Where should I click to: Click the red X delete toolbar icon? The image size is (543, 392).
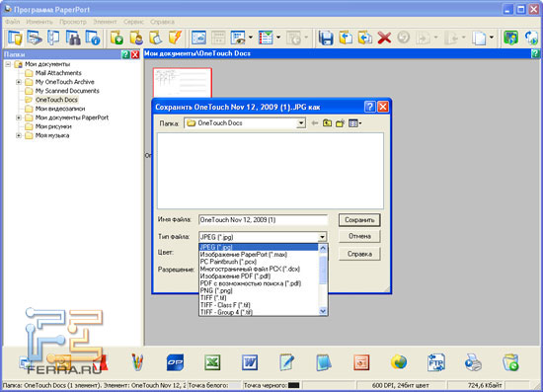point(384,38)
